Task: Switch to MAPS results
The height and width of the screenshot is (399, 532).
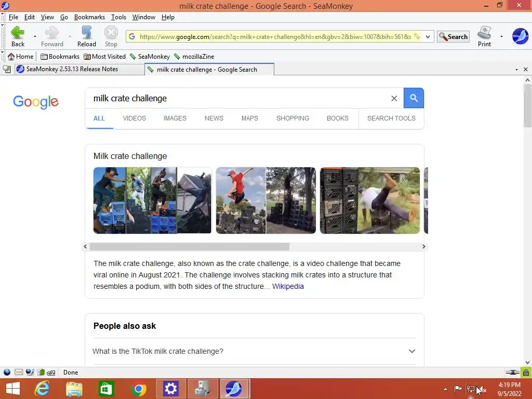Action: [x=250, y=118]
